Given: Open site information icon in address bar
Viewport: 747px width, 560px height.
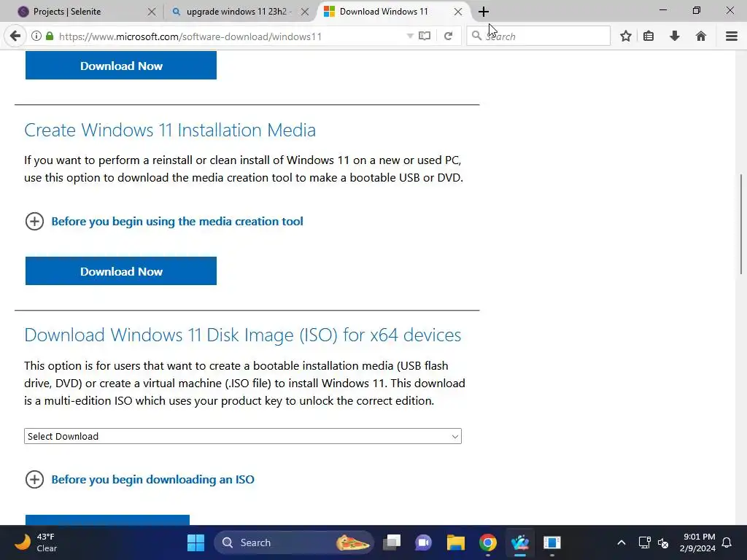Looking at the screenshot, I should [x=36, y=36].
